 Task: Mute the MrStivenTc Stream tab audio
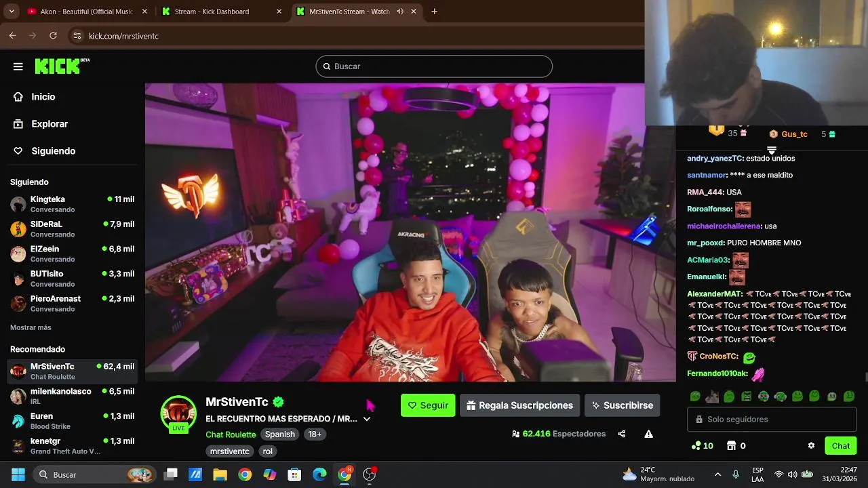point(400,12)
